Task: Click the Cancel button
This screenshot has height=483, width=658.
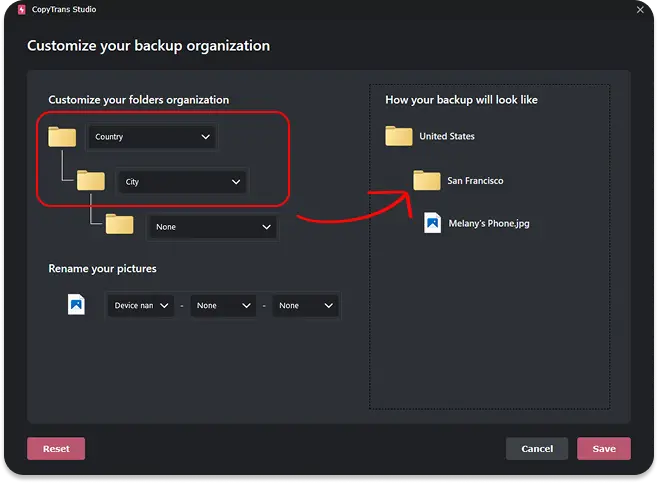Action: coord(537,449)
